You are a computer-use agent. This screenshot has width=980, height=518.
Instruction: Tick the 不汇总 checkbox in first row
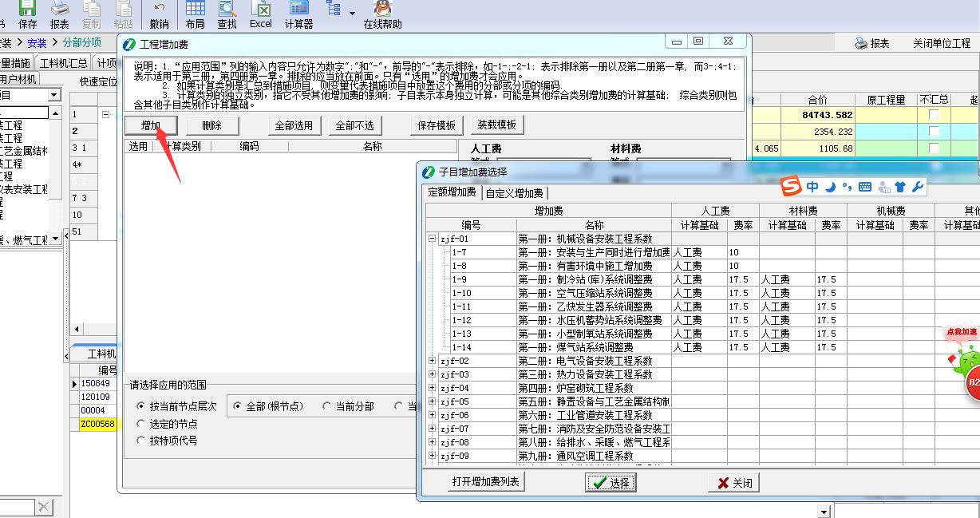pyautogui.click(x=934, y=114)
